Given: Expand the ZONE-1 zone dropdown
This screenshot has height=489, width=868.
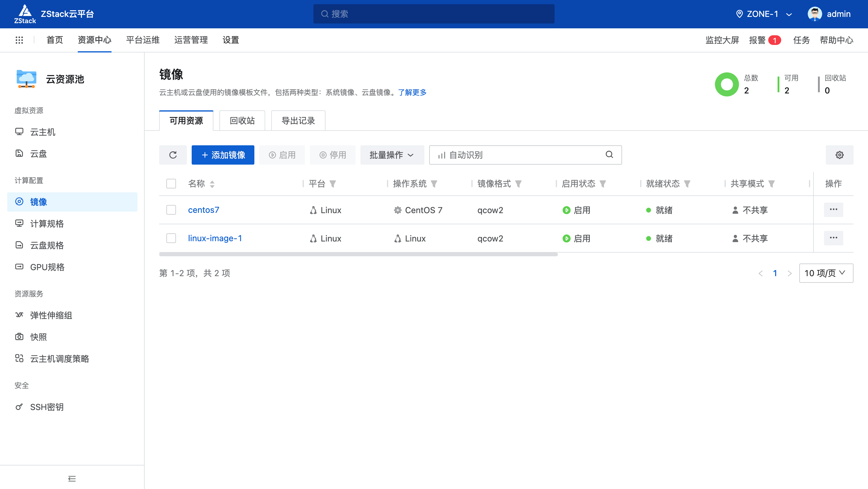Looking at the screenshot, I should point(763,14).
